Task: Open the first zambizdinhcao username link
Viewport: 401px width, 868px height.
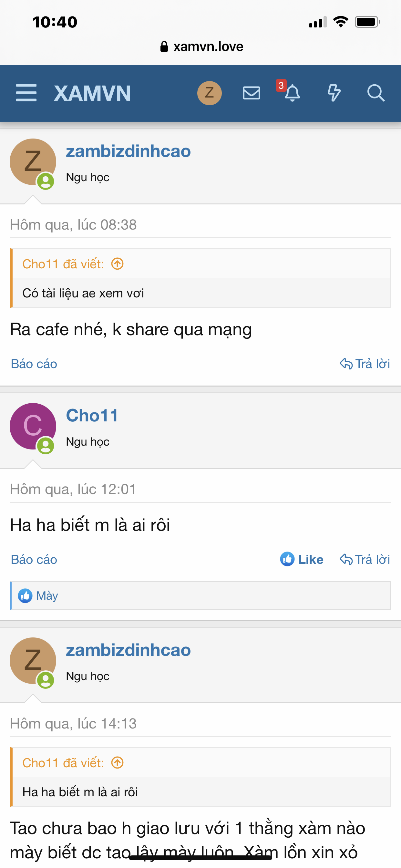Action: (128, 151)
